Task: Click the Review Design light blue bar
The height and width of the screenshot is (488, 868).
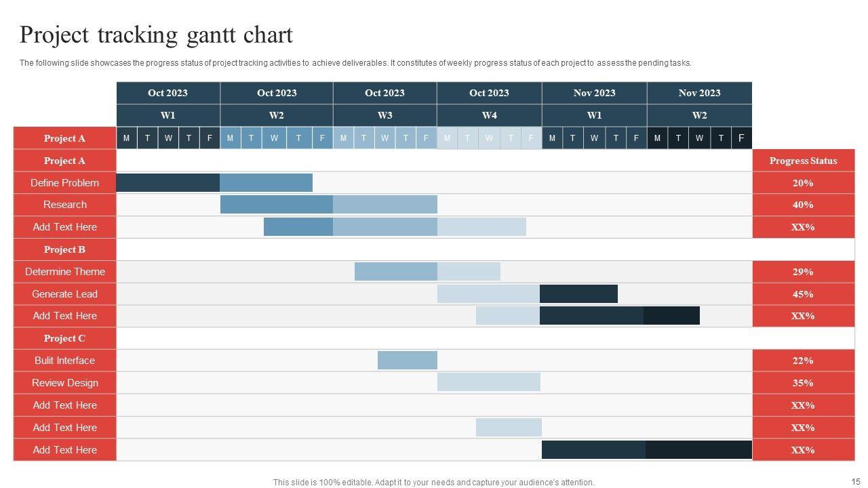Action: (x=488, y=383)
